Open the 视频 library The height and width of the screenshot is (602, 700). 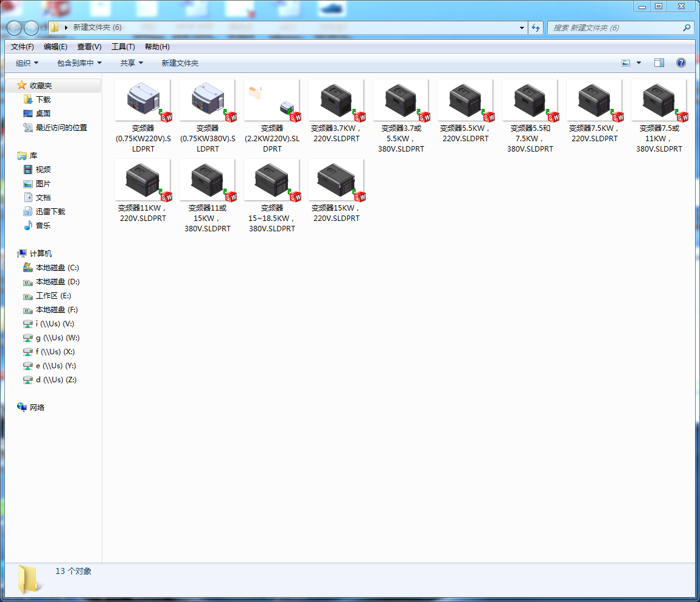point(43,170)
